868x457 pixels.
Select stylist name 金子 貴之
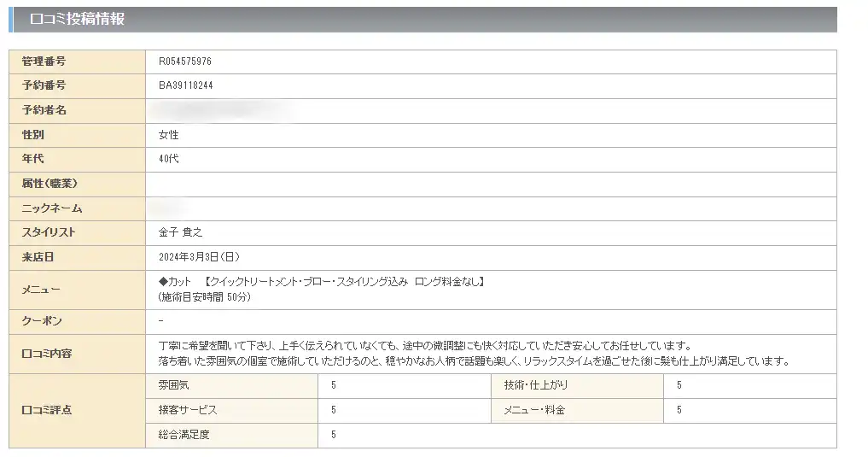[180, 232]
